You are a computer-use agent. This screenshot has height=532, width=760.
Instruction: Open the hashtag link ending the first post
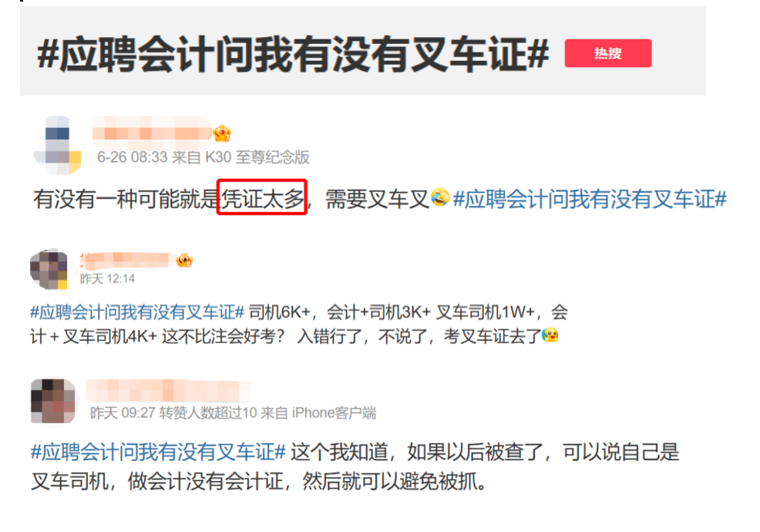click(x=590, y=199)
